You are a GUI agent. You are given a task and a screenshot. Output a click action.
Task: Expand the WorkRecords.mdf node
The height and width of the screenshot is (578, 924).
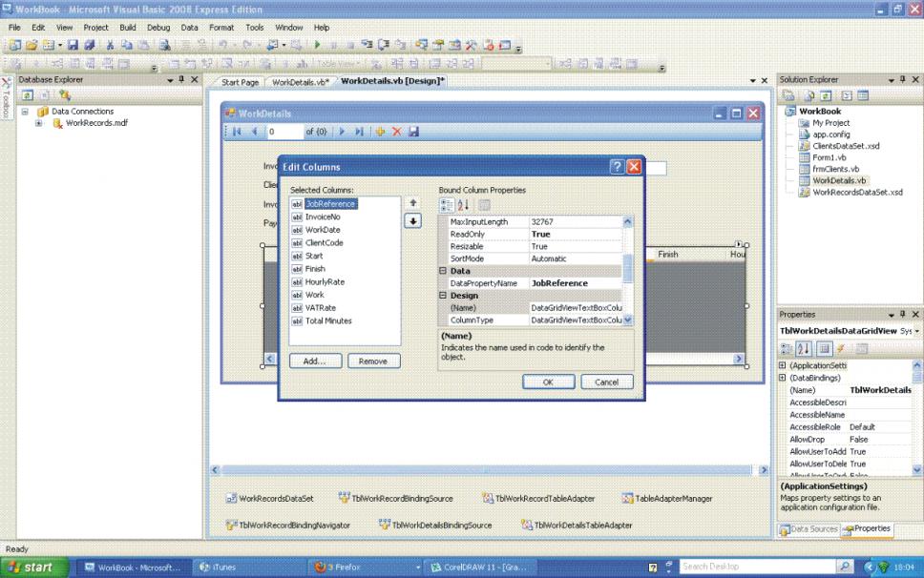(x=39, y=123)
